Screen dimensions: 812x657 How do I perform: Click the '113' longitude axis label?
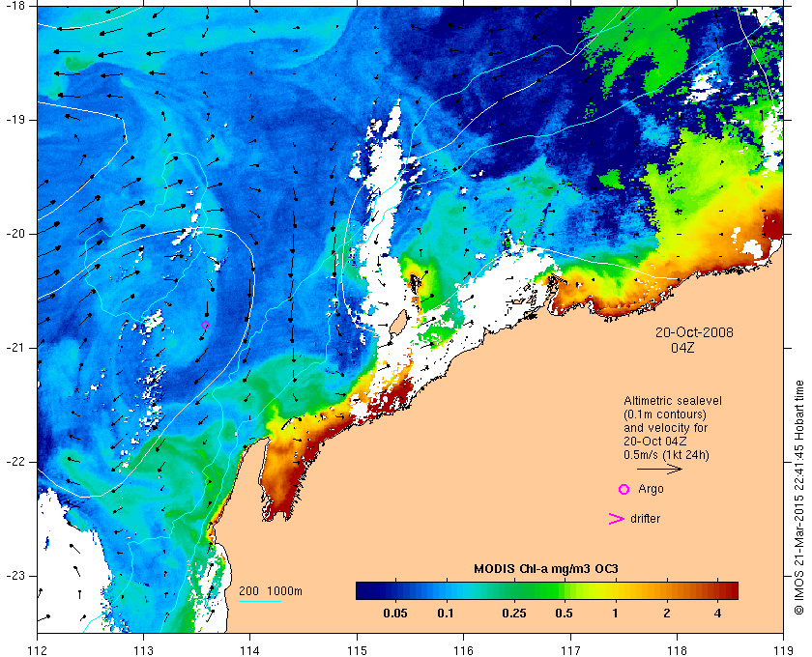(143, 650)
